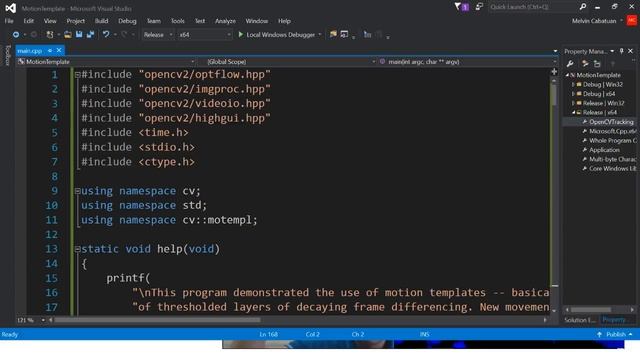
Task: Click the editor horizontal scrollbar thumb
Action: pyautogui.click(x=157, y=320)
